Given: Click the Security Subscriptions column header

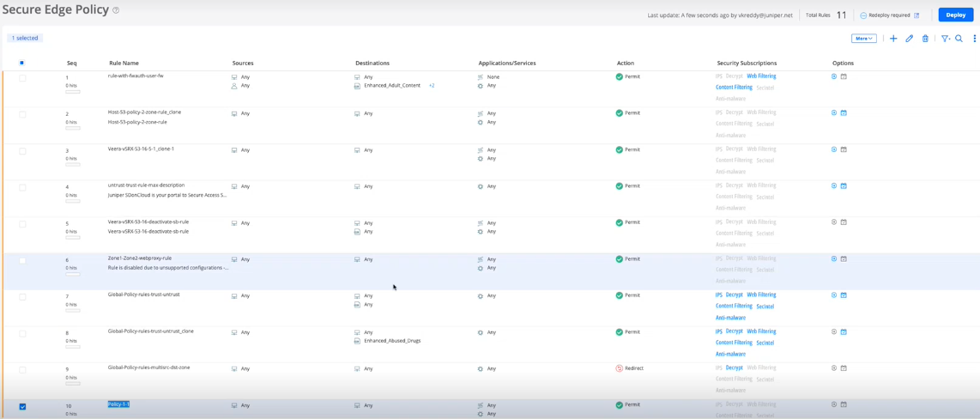Looking at the screenshot, I should pos(747,63).
